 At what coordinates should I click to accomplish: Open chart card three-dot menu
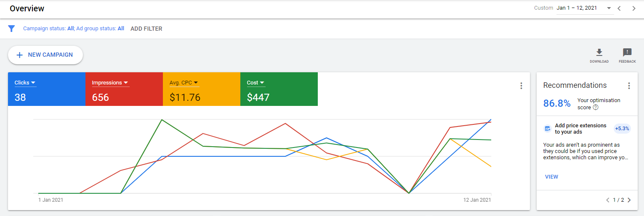[x=521, y=86]
